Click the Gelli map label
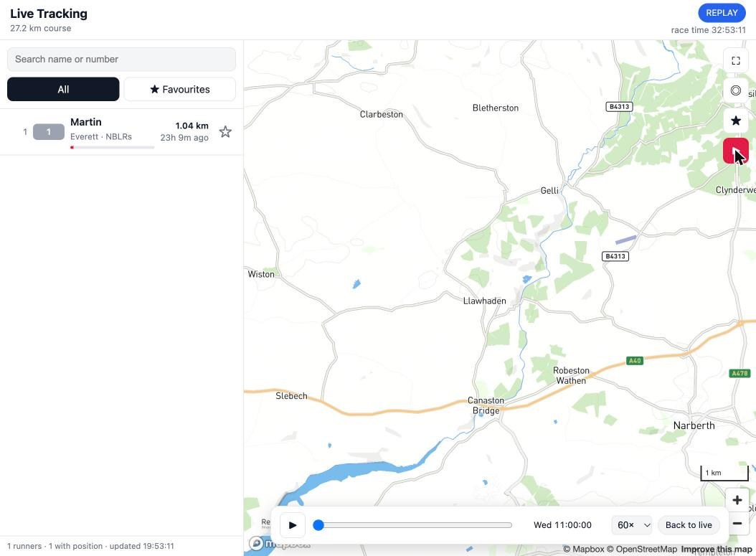 [x=549, y=191]
